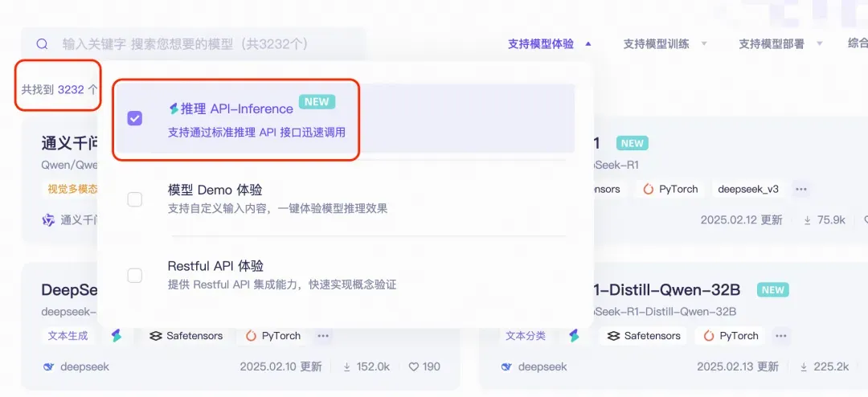Click the download icon beside 152.0k
The image size is (868, 397).
(x=347, y=366)
